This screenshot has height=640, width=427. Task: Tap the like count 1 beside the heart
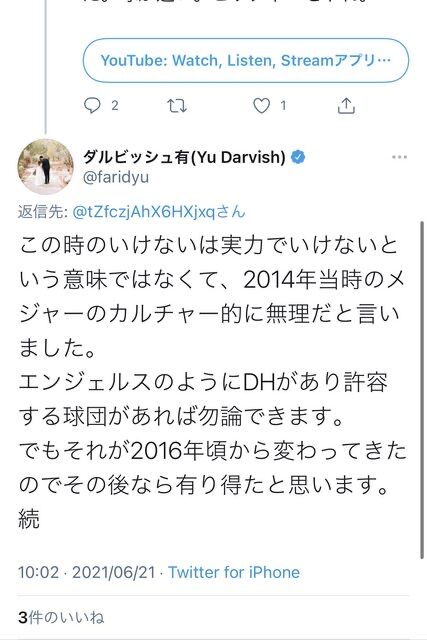click(x=282, y=106)
